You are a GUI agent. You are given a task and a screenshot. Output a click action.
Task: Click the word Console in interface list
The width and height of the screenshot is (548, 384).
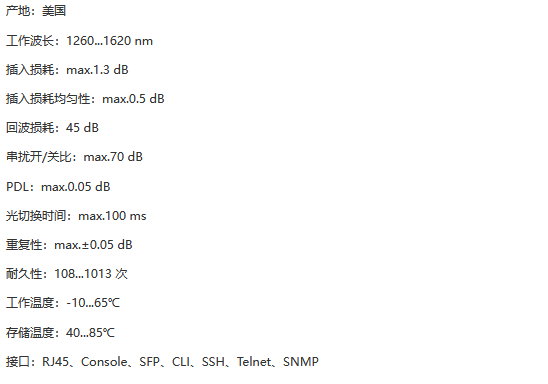(104, 362)
